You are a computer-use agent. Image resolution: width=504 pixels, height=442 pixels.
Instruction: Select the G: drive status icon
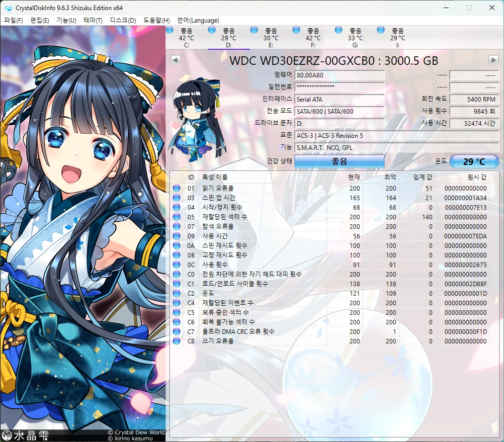coord(339,30)
